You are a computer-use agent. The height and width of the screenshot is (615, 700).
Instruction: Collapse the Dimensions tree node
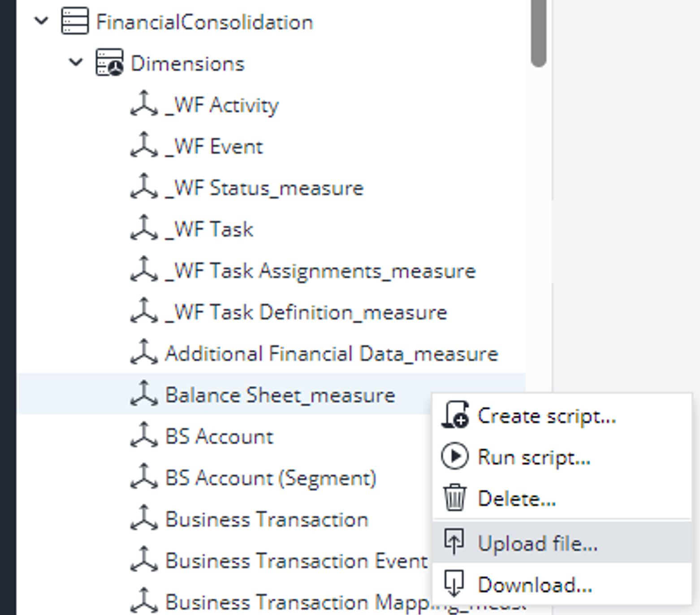[x=76, y=62]
